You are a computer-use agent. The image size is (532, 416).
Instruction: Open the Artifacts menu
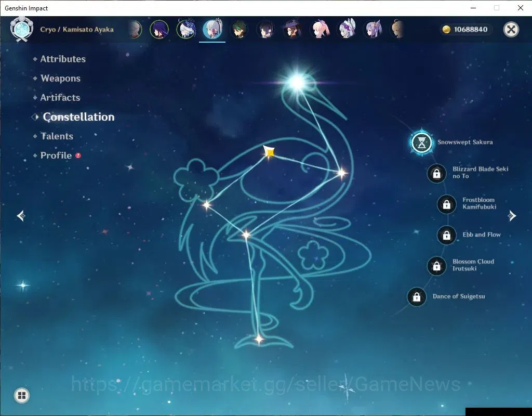[60, 98]
